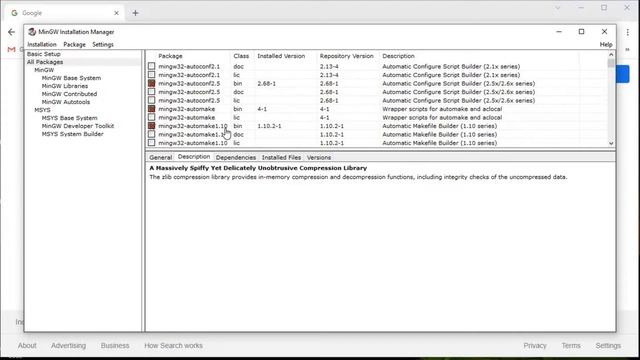
Task: Click the mingw32-autoconf2.5 bin package name
Action: pyautogui.click(x=189, y=83)
